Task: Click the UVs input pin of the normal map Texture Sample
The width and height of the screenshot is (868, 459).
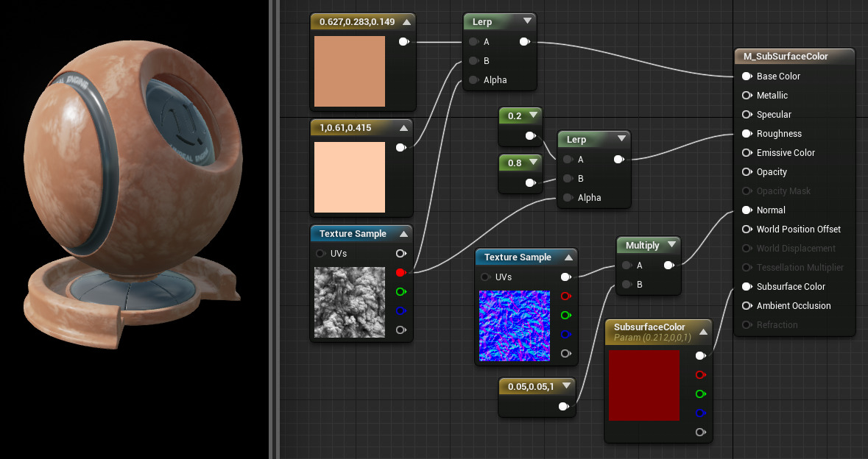Action: click(485, 277)
